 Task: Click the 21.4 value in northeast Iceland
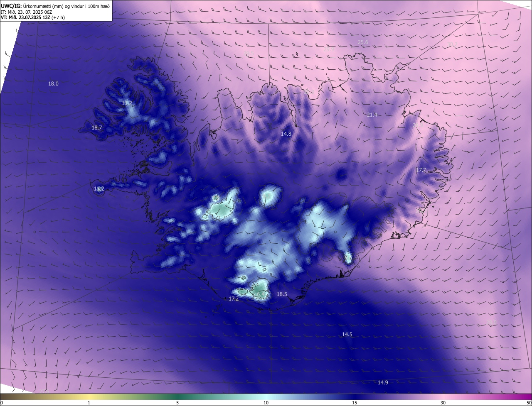coord(372,115)
